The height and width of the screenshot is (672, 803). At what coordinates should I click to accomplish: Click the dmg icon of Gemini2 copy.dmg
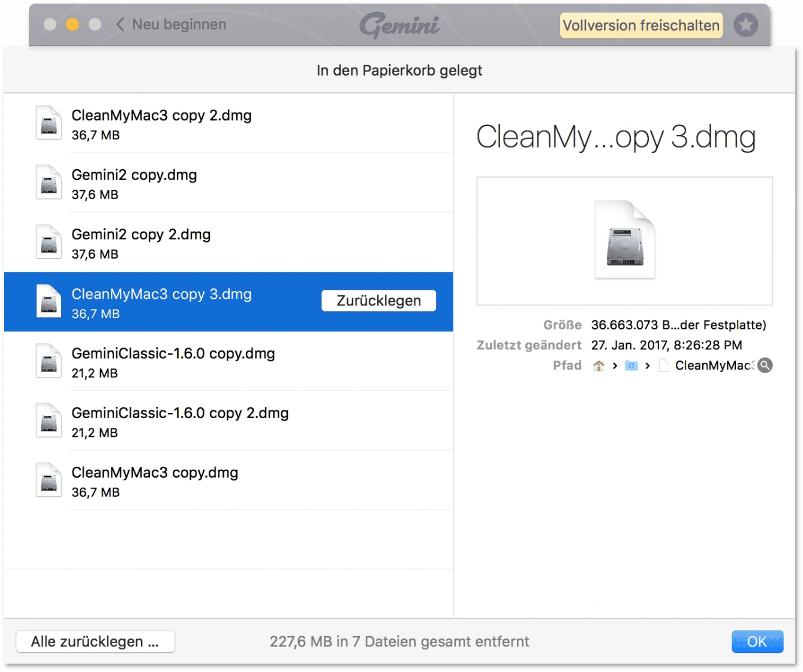49,182
